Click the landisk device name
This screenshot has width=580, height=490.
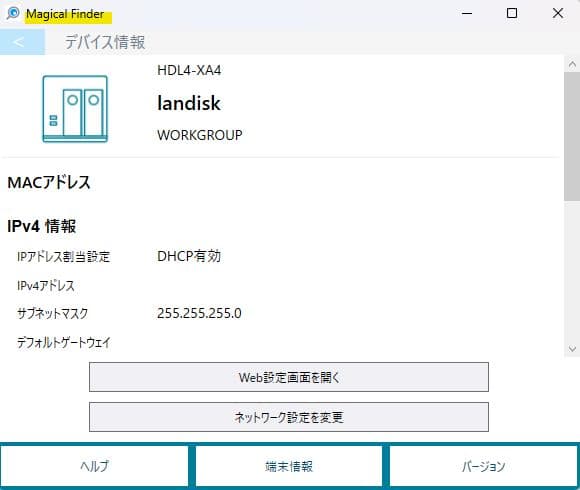pyautogui.click(x=189, y=103)
